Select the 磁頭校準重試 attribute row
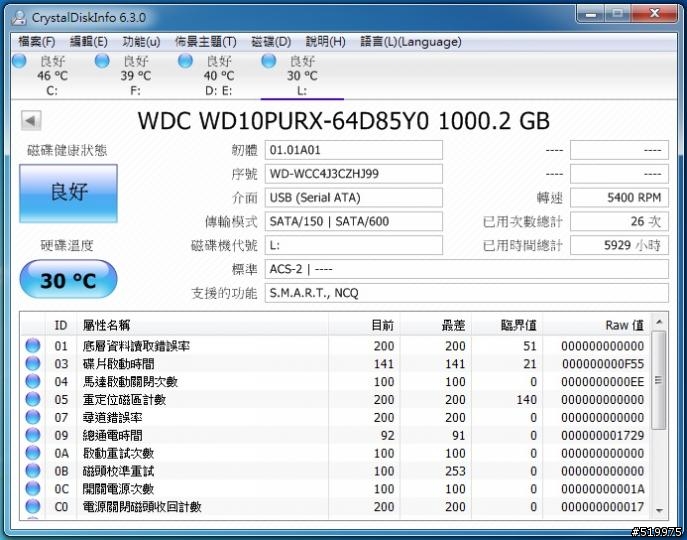 tap(336, 471)
